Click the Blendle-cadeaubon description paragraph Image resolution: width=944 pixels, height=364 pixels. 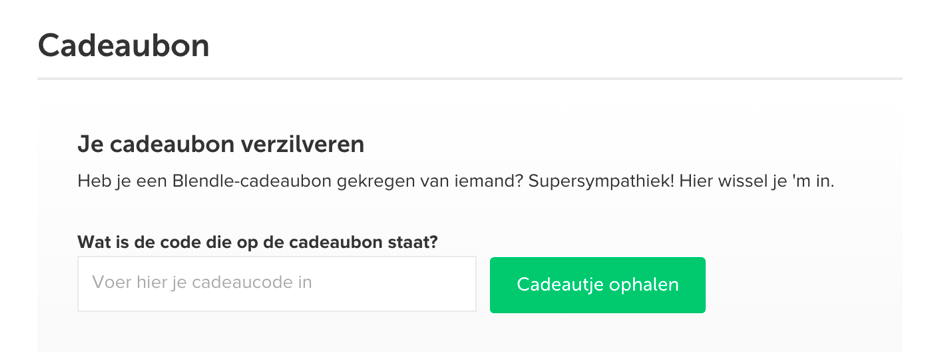click(456, 181)
